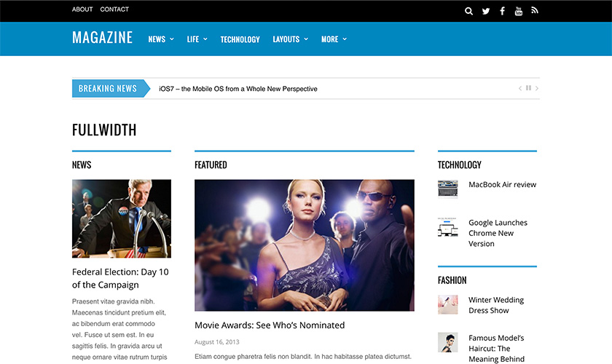
Task: Click the FEATURED section heading
Action: pos(211,165)
